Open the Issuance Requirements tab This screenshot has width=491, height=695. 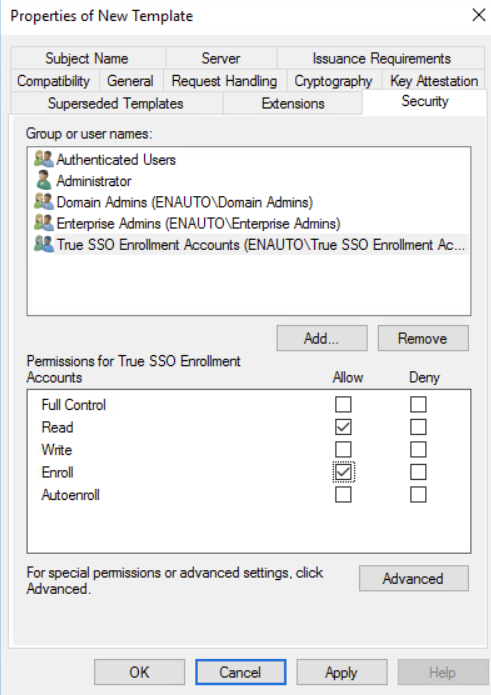[x=381, y=58]
